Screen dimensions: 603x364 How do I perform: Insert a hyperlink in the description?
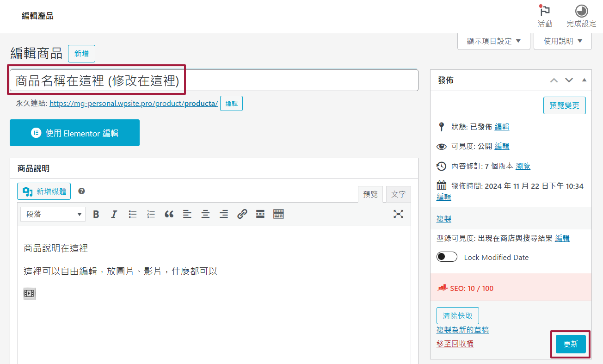(242, 214)
